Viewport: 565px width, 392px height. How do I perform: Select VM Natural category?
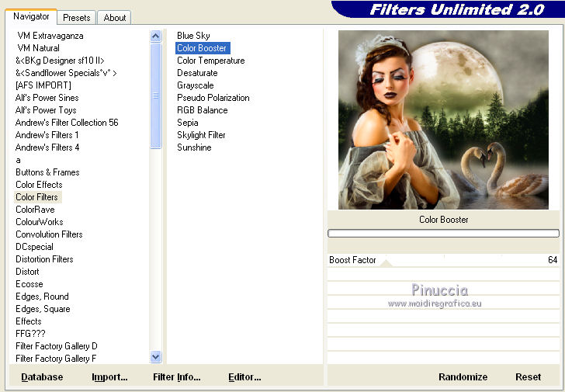39,48
